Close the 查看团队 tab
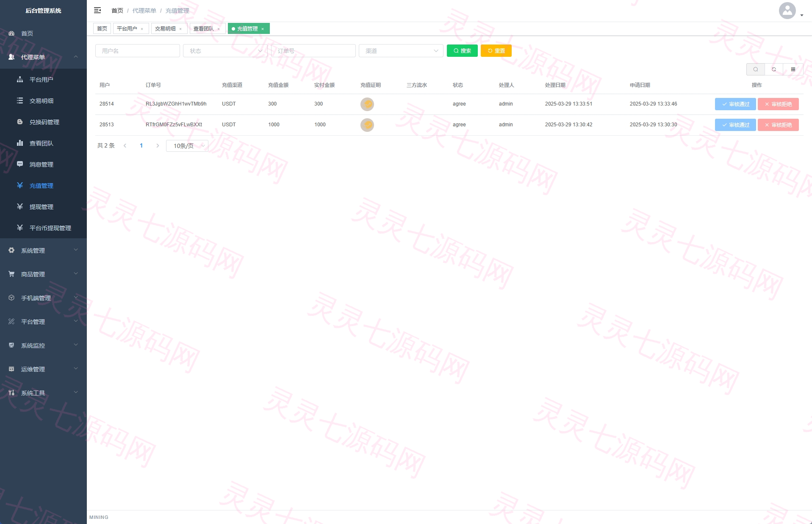Image resolution: width=812 pixels, height=524 pixels. (x=219, y=29)
